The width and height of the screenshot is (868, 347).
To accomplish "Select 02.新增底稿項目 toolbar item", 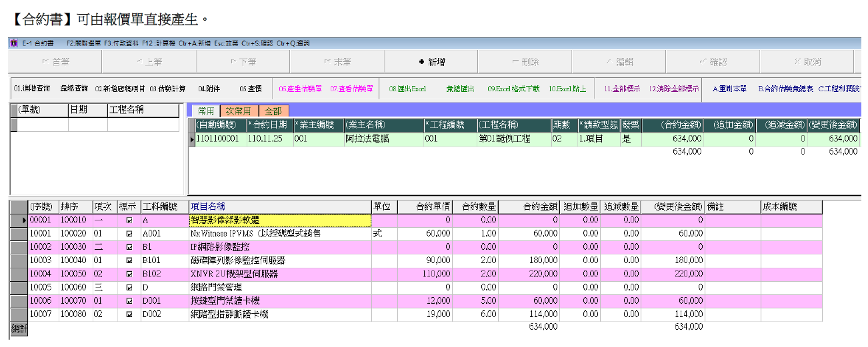I will (120, 88).
